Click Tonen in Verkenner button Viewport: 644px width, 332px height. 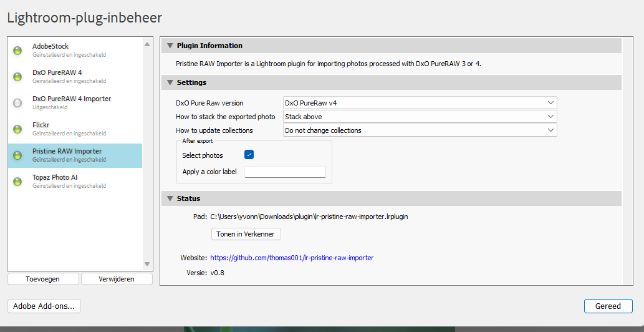tap(246, 234)
